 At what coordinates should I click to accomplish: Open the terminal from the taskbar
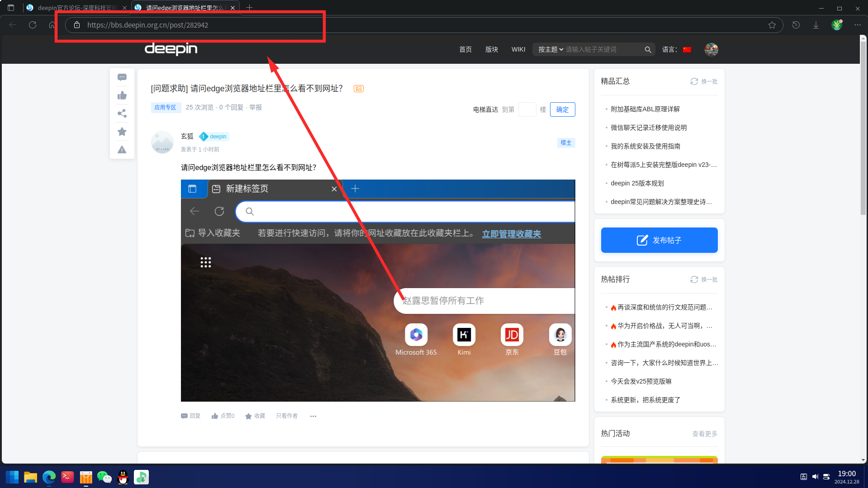pyautogui.click(x=67, y=477)
